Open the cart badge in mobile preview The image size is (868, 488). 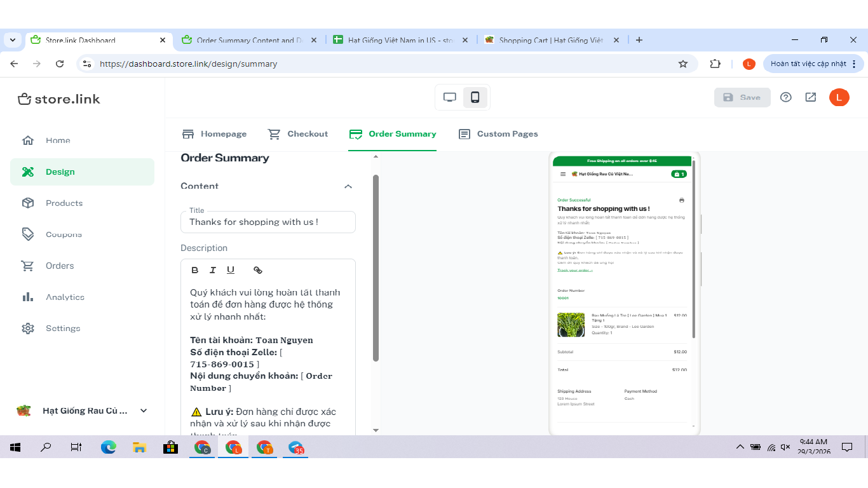(679, 174)
